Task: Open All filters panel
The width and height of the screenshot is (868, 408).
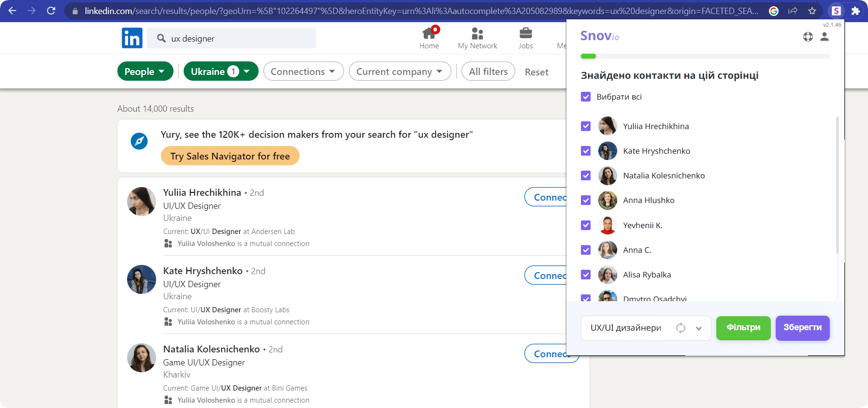Action: [x=488, y=71]
